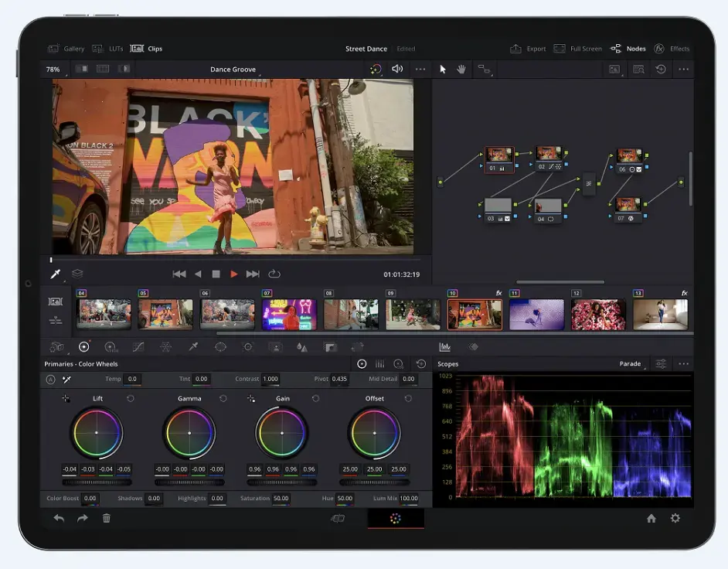
Task: Open the zoom level dropdown showing 78%
Action: 53,69
